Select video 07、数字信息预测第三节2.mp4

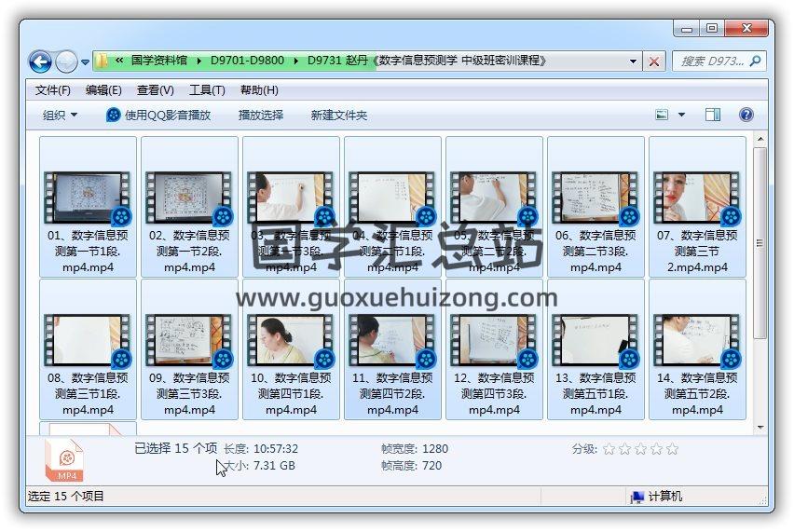696,207
